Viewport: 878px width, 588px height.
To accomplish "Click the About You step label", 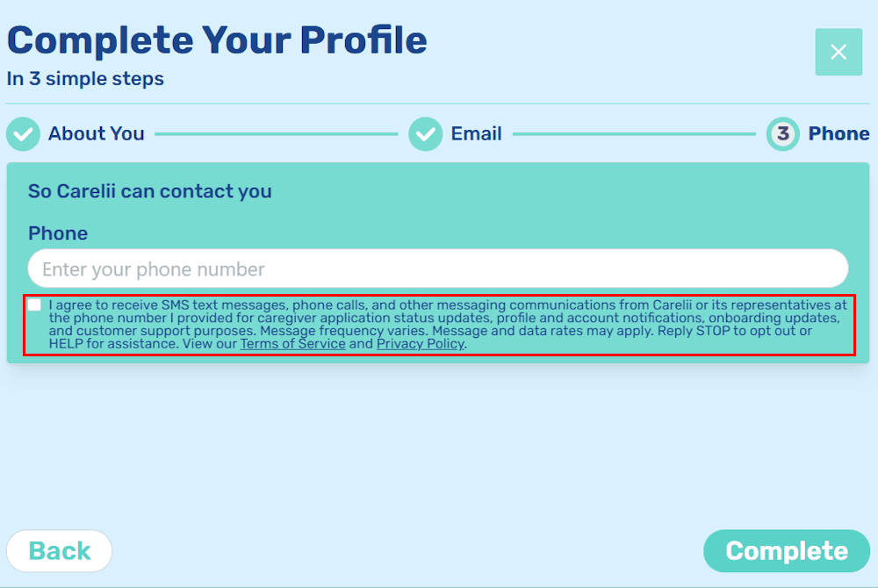I will (96, 133).
